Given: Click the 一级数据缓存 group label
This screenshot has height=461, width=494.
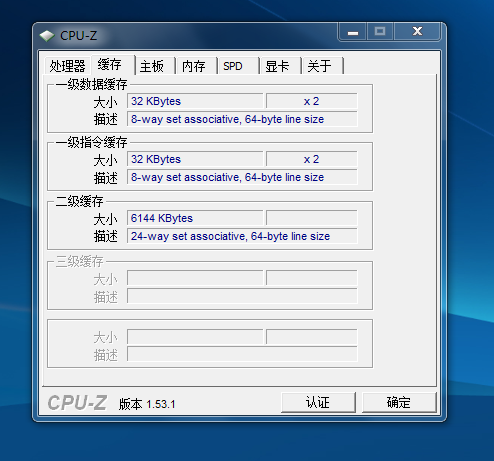Looking at the screenshot, I should pyautogui.click(x=91, y=84).
